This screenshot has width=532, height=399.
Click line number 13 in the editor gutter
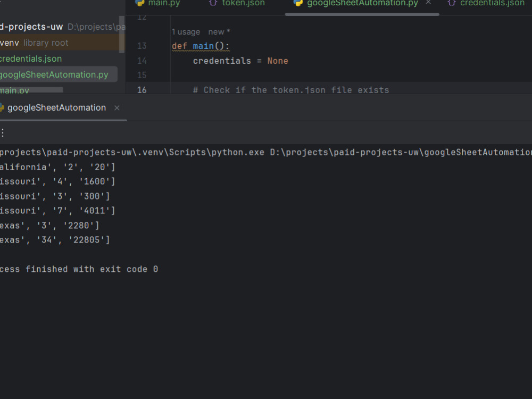[x=142, y=46]
